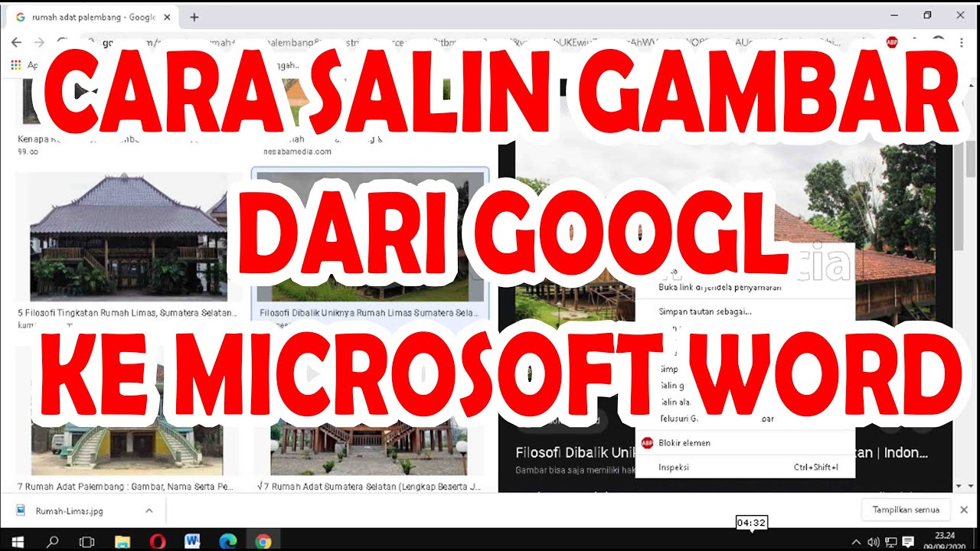Click 'Filosofi Dibalik Uniknya Rumah Limas' caption

click(x=369, y=313)
